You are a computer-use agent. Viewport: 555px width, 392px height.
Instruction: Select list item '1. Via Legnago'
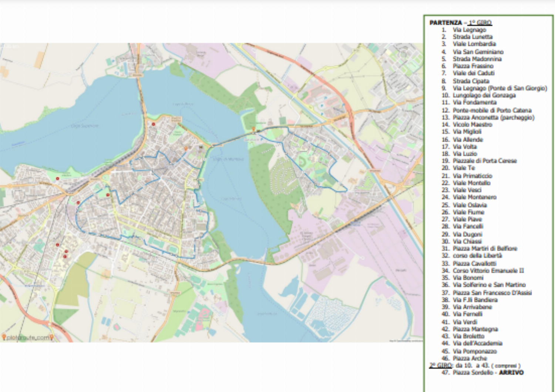[x=464, y=30]
